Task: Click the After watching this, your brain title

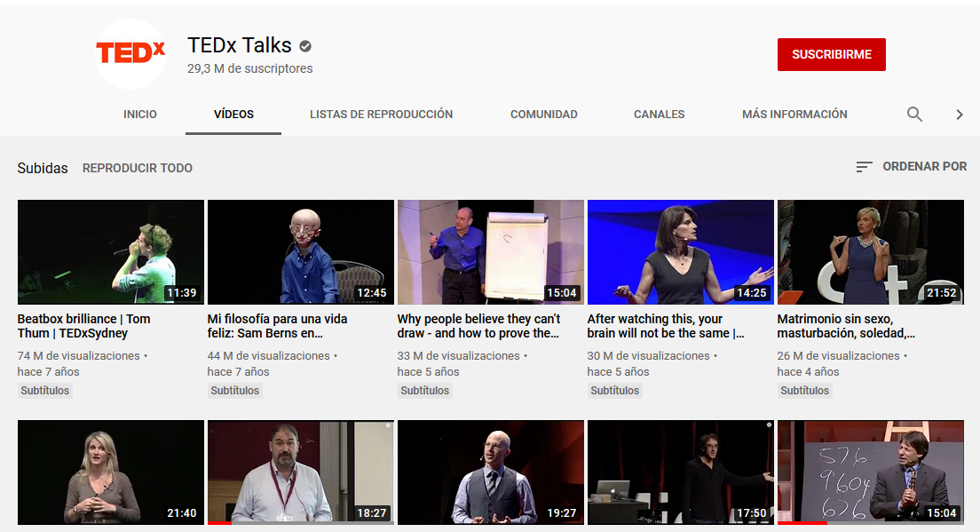Action: 666,326
